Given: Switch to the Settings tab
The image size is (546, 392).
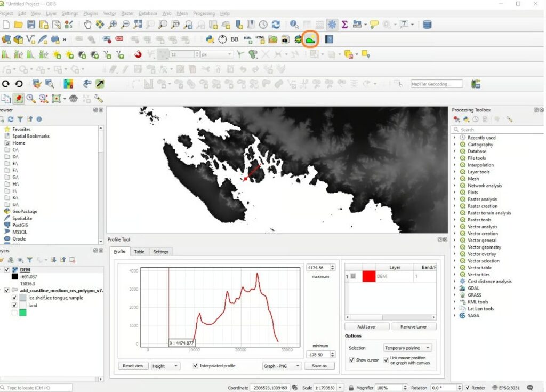Looking at the screenshot, I should point(160,252).
